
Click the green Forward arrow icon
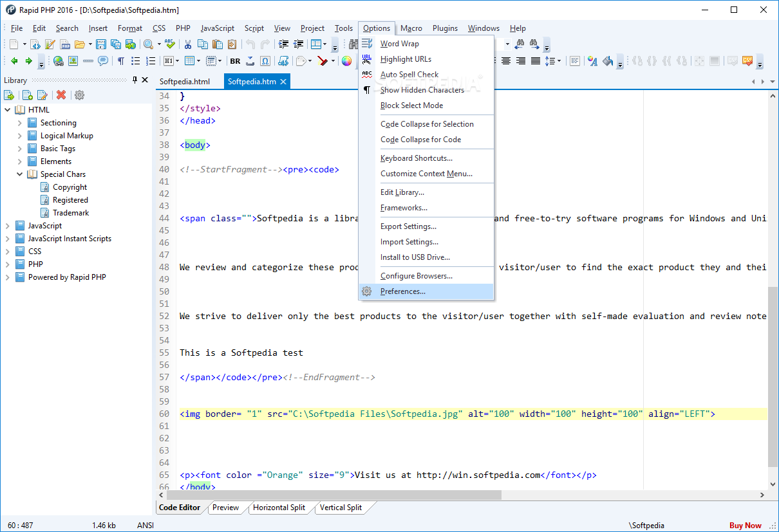point(28,61)
